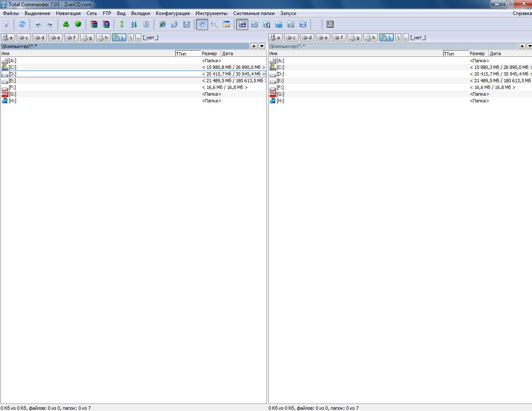This screenshot has height=411, width=532.
Task: Click the green clover toolbar icon
Action: 66,24
